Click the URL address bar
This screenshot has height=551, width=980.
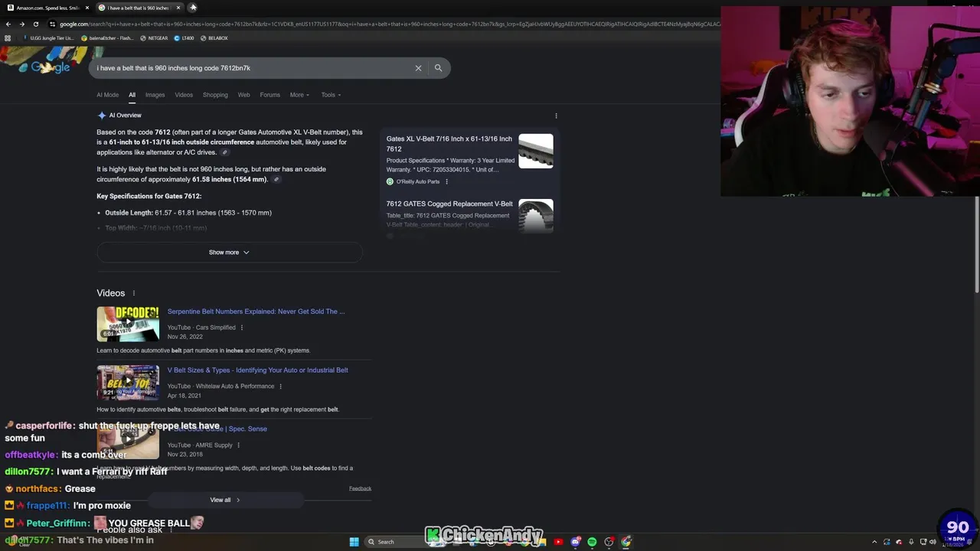click(x=383, y=24)
